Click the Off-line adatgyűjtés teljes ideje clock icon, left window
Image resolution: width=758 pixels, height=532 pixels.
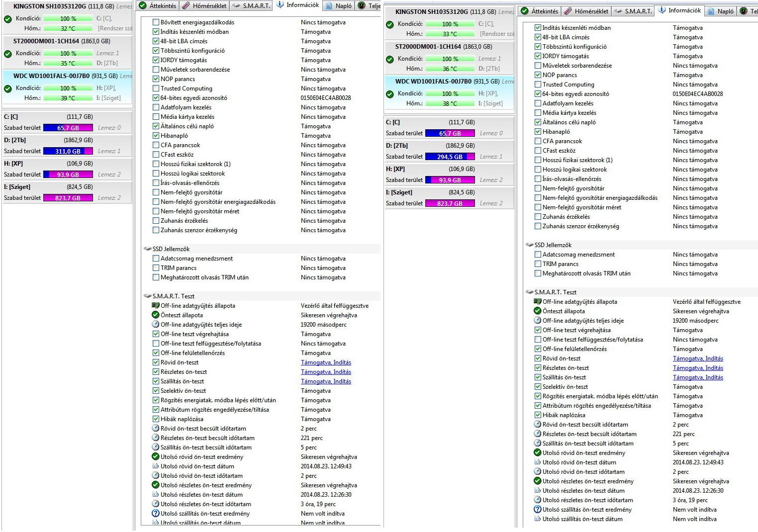pyautogui.click(x=156, y=324)
